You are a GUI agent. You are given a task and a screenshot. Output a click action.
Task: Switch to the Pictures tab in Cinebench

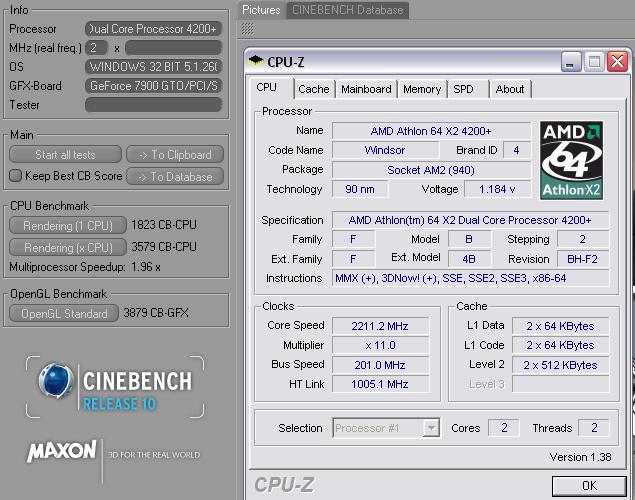[x=261, y=10]
